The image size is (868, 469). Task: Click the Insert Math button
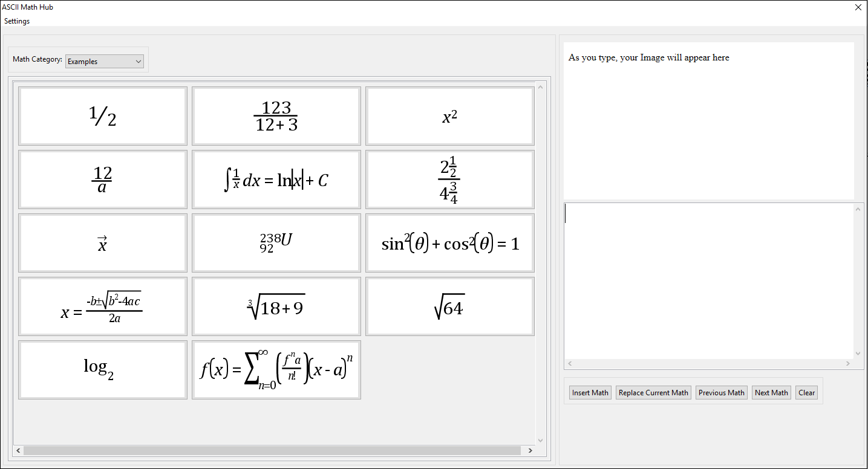click(x=590, y=393)
